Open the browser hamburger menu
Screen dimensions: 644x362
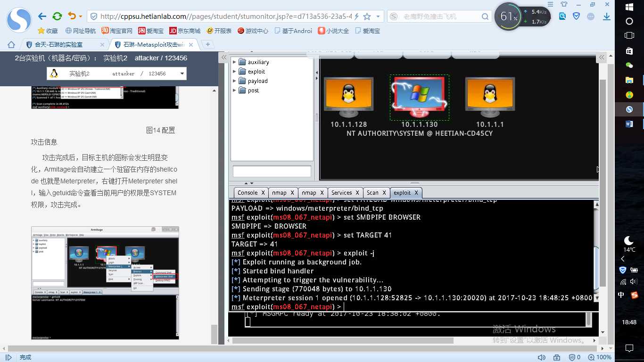pos(551,4)
